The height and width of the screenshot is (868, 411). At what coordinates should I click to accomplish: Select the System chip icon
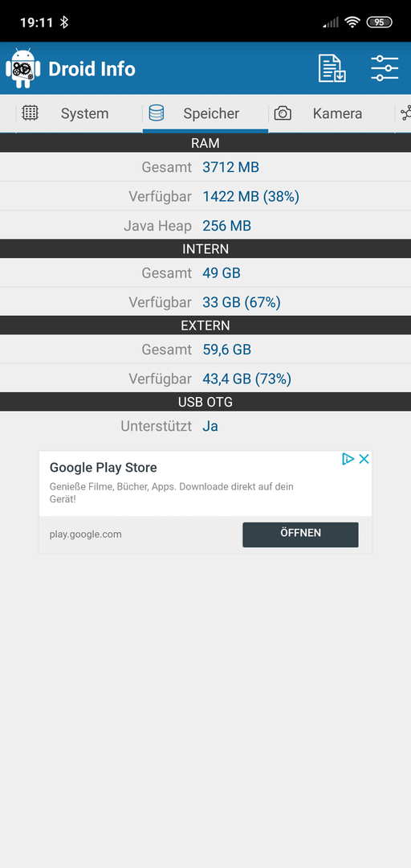click(x=30, y=113)
